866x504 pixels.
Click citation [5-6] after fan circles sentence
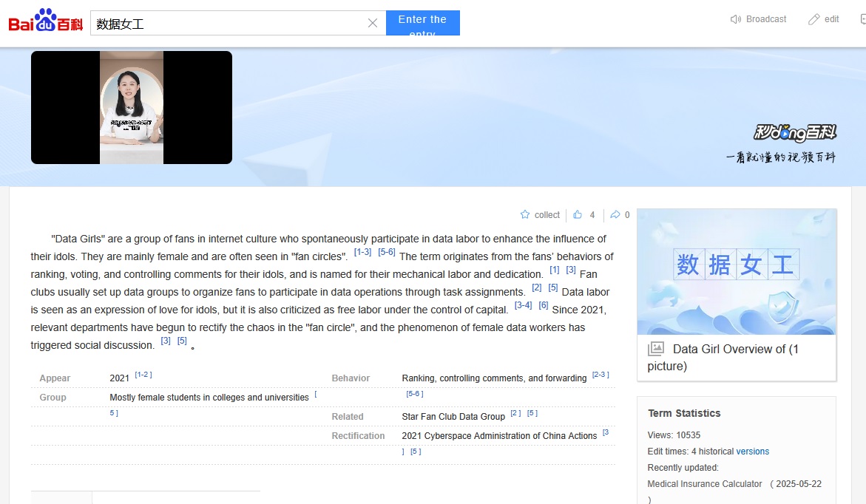pos(387,252)
